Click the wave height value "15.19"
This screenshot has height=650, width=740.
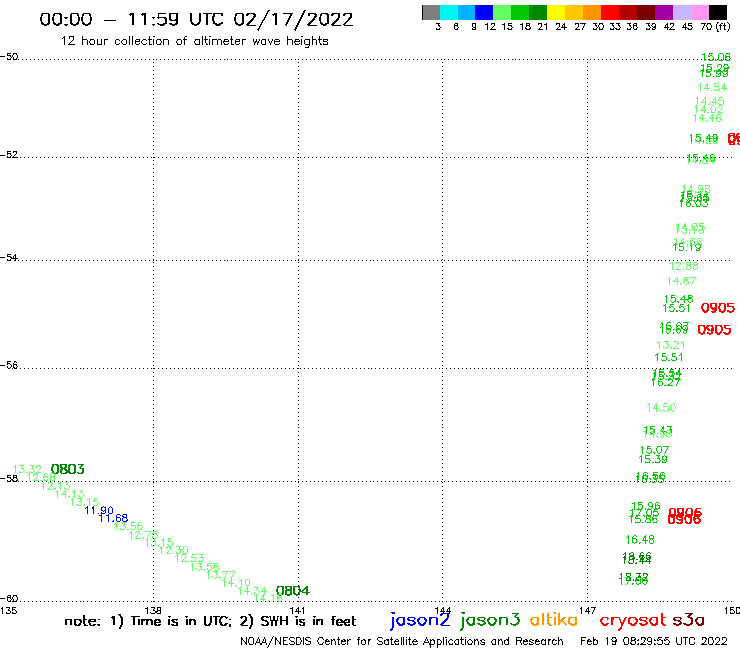687,247
